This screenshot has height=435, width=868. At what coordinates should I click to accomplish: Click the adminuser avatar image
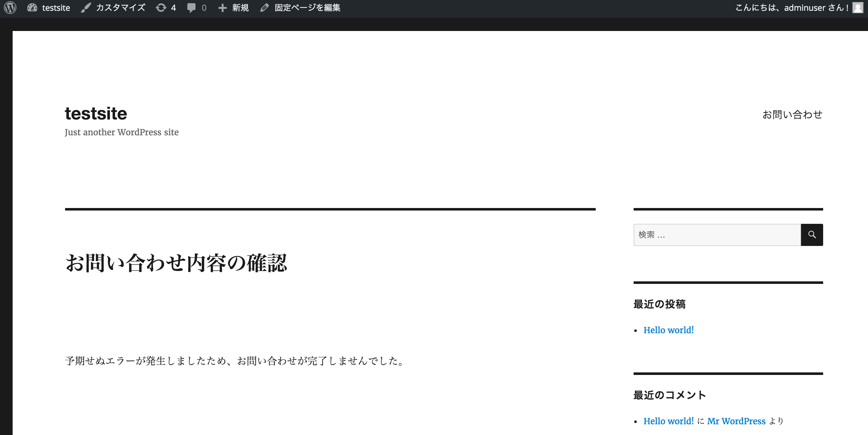tap(858, 7)
